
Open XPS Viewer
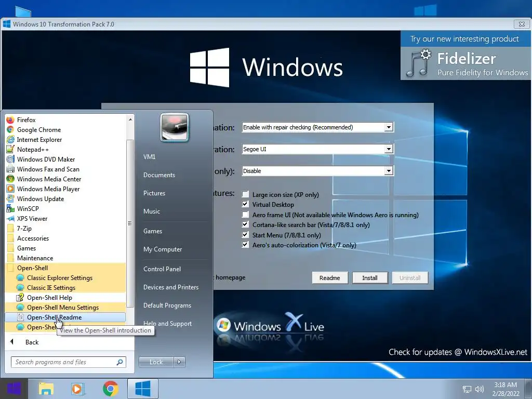65,219
